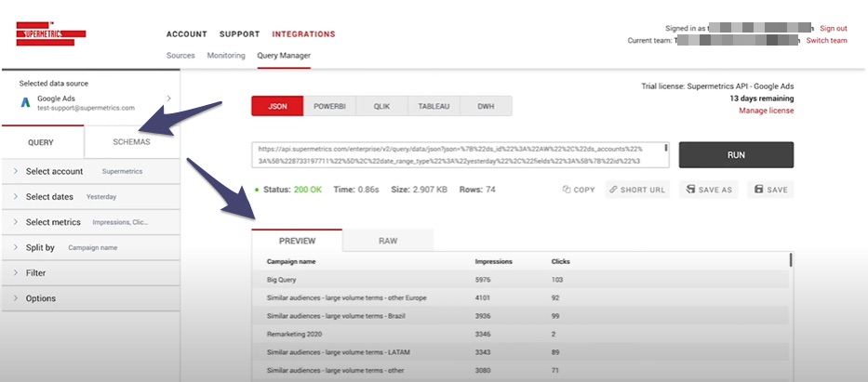Click the floppy icon in SAVE button
This screenshot has height=382, width=868.
(758, 189)
